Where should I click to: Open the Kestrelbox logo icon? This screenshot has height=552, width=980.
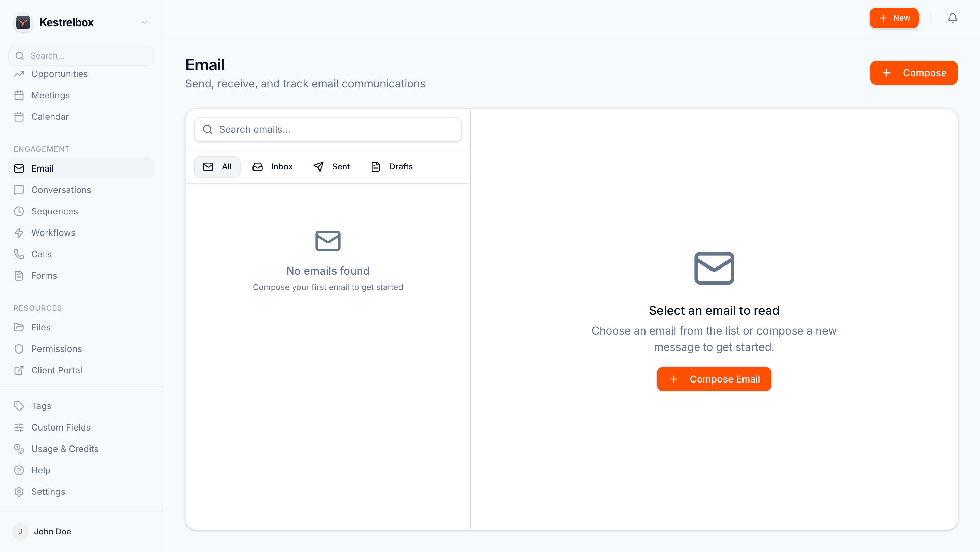coord(23,22)
